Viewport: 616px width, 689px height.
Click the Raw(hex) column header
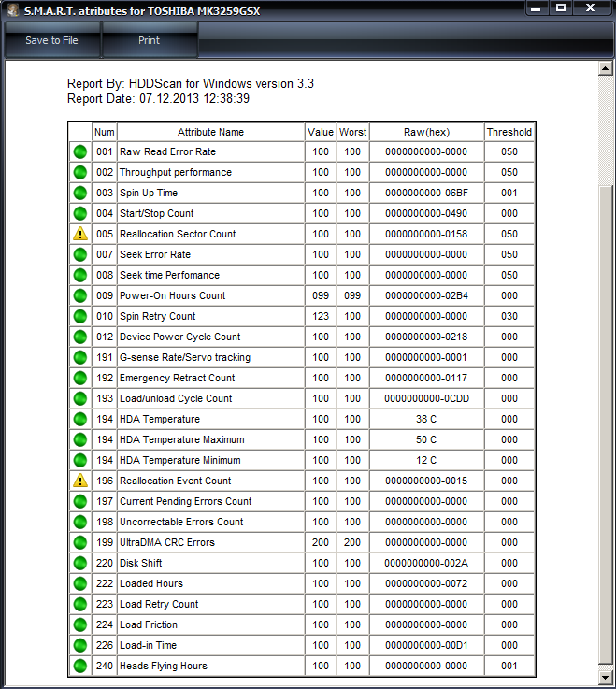(x=426, y=132)
